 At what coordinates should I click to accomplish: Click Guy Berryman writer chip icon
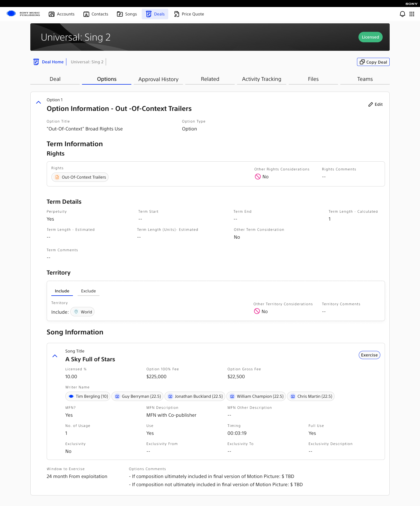[x=117, y=396]
